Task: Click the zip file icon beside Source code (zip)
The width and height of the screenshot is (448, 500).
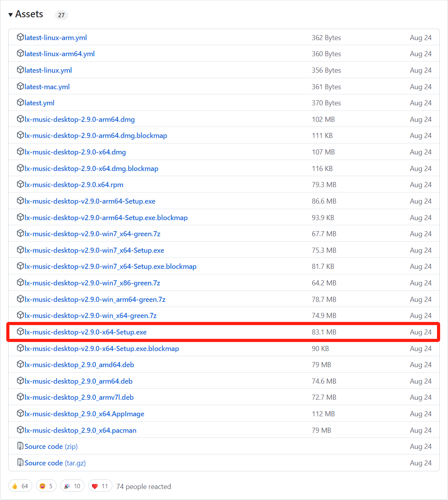Action: point(20,446)
